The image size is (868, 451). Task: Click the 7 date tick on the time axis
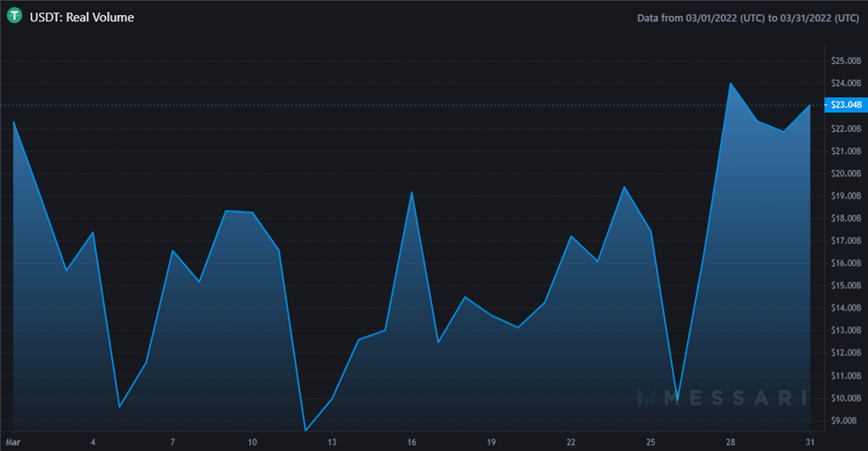click(x=173, y=442)
